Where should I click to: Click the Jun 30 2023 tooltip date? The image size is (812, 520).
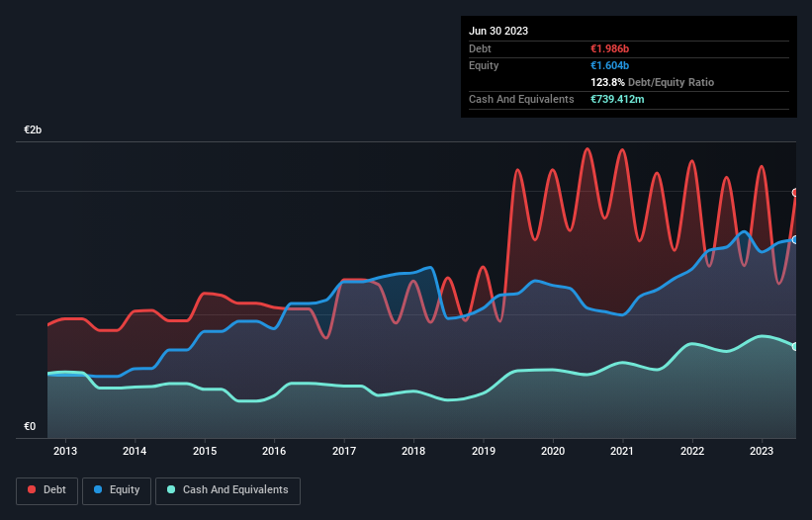coord(498,31)
